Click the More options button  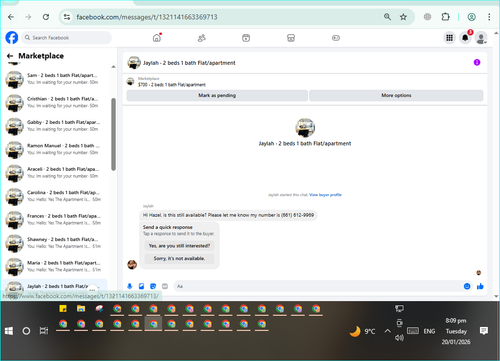tap(396, 95)
